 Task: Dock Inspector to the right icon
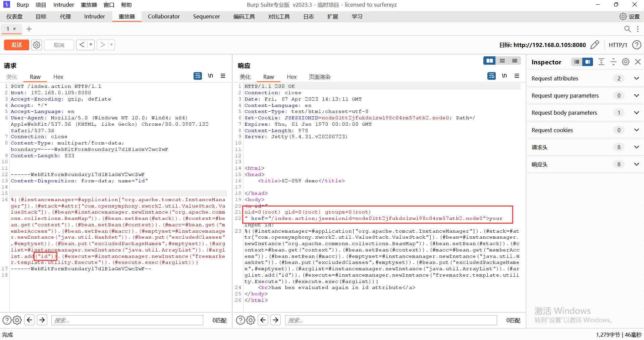click(587, 62)
